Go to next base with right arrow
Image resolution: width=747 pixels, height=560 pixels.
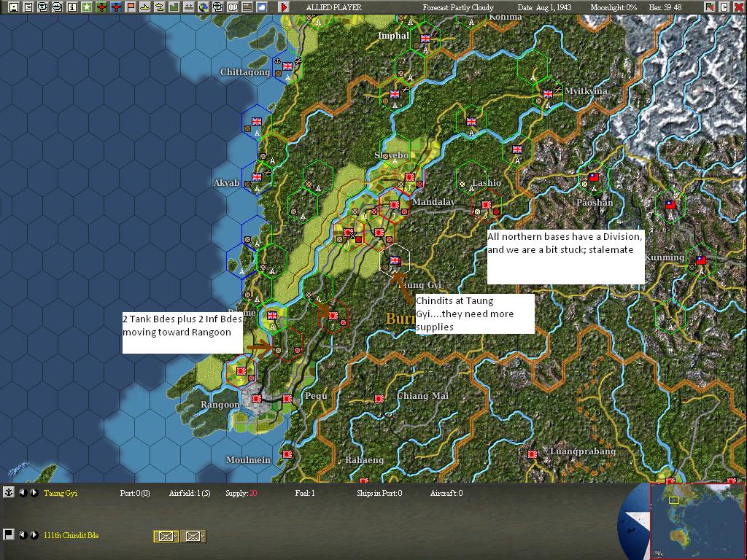[34, 493]
